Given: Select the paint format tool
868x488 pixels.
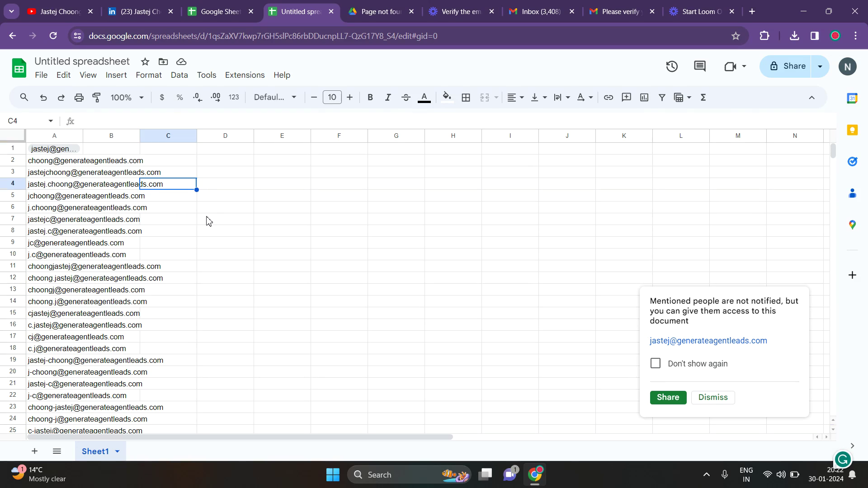Looking at the screenshot, I should point(96,97).
